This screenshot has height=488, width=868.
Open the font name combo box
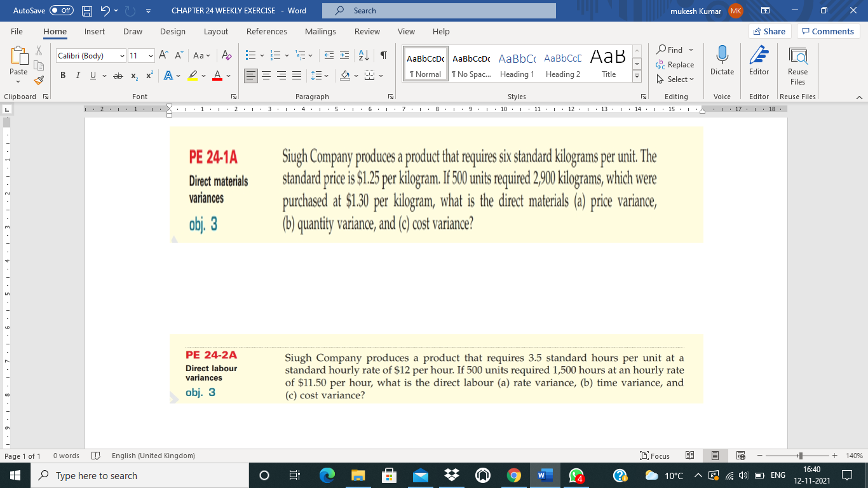(x=91, y=56)
